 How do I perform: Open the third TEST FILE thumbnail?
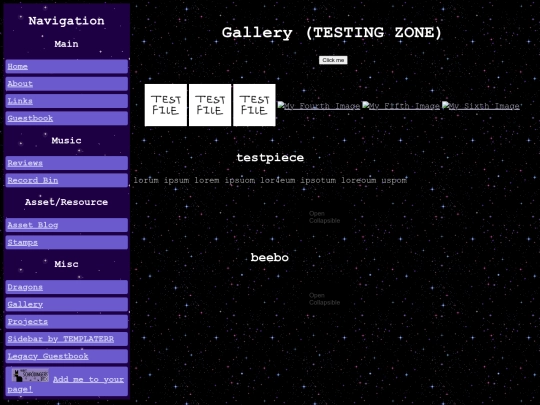254,105
